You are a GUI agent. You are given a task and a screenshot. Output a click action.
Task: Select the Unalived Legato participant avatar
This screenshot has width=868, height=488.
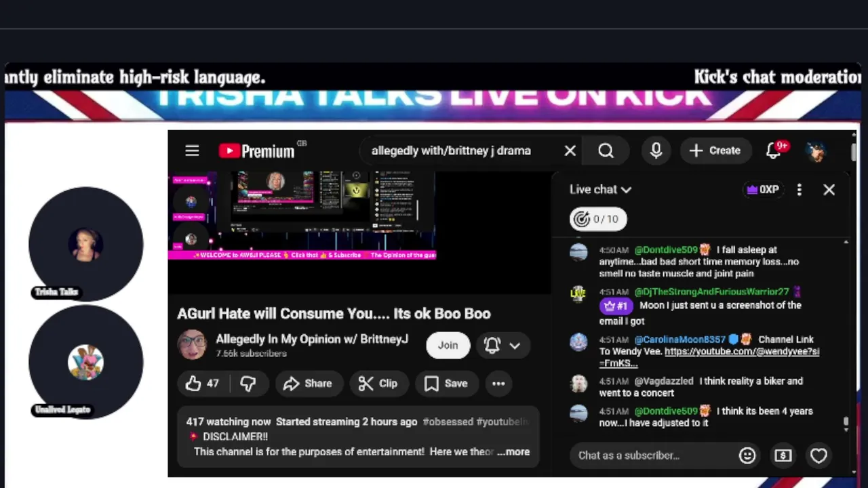pos(86,362)
